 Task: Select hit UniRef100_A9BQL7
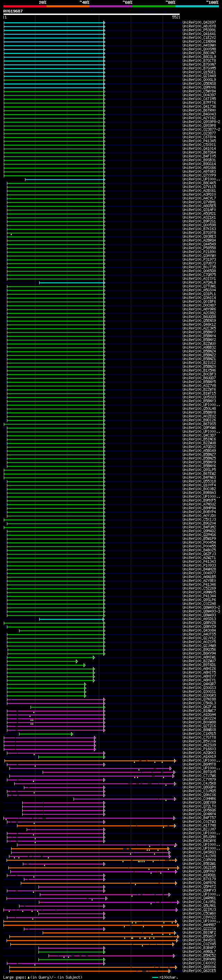pos(199,952)
